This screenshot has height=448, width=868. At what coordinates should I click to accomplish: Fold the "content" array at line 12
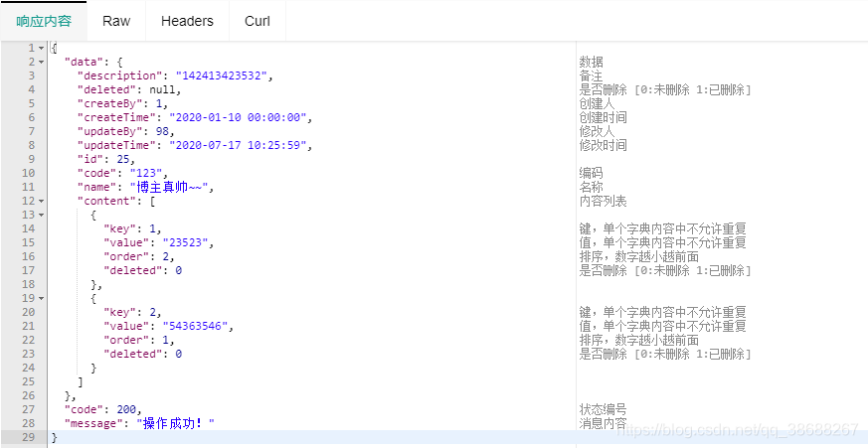[x=41, y=201]
